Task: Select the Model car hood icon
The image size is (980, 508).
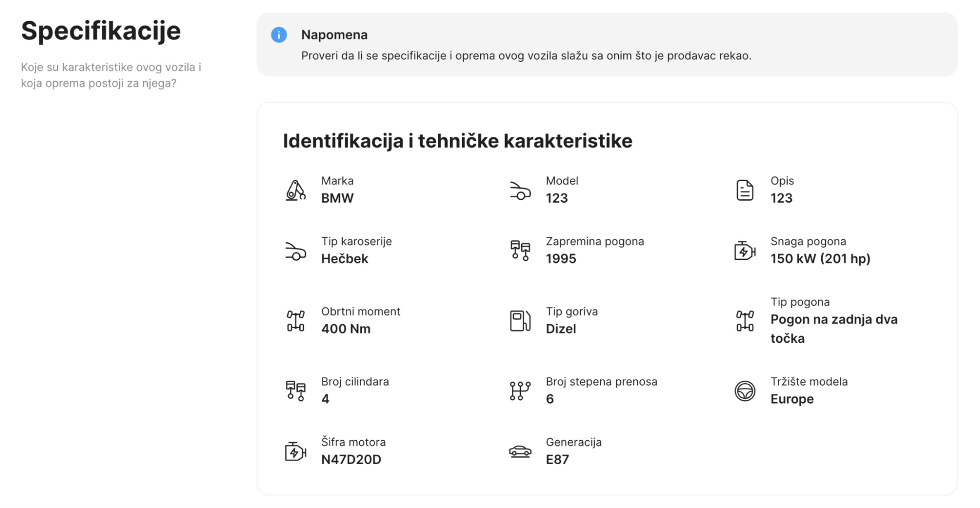Action: click(520, 191)
